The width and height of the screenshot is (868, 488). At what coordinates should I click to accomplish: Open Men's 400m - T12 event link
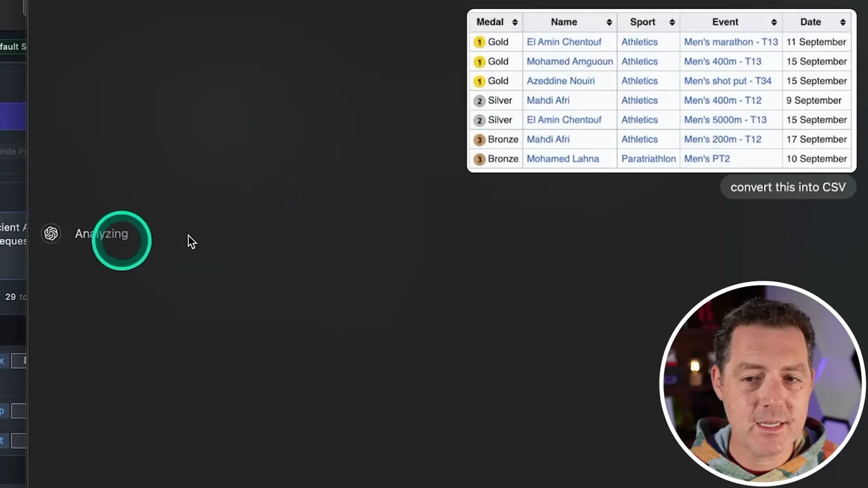pyautogui.click(x=723, y=100)
